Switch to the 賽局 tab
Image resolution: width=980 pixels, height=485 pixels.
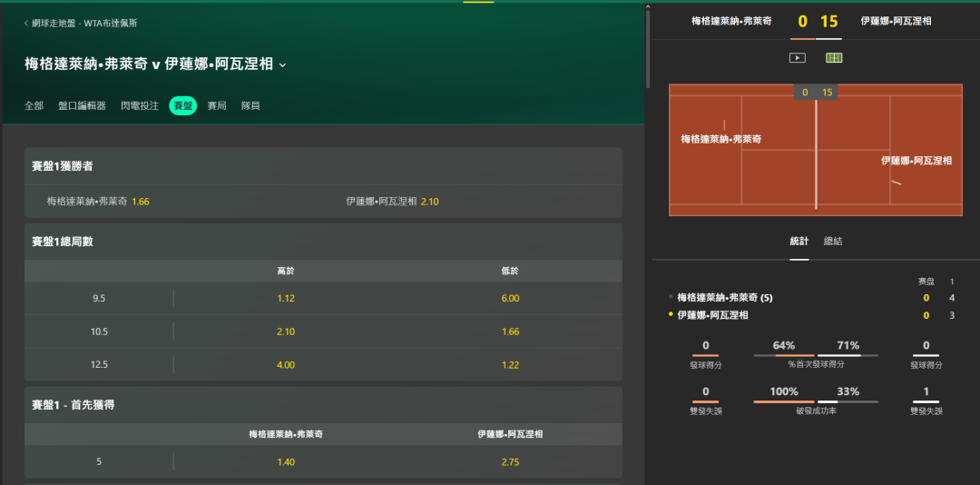tap(217, 105)
